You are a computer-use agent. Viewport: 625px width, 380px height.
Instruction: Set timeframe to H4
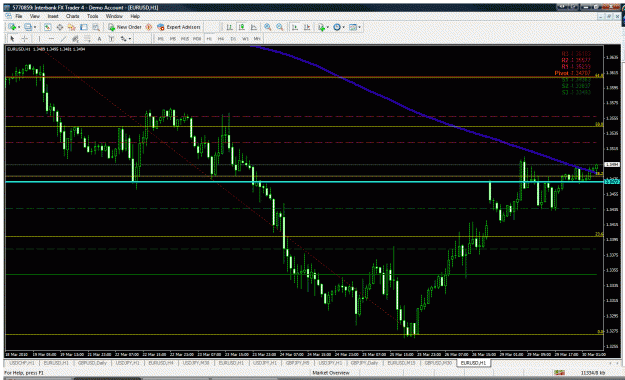click(221, 39)
